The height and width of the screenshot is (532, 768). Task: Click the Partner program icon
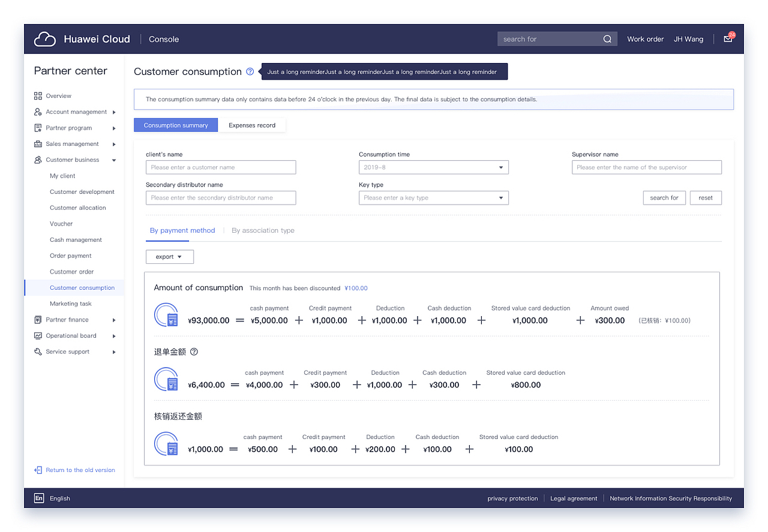(x=38, y=128)
